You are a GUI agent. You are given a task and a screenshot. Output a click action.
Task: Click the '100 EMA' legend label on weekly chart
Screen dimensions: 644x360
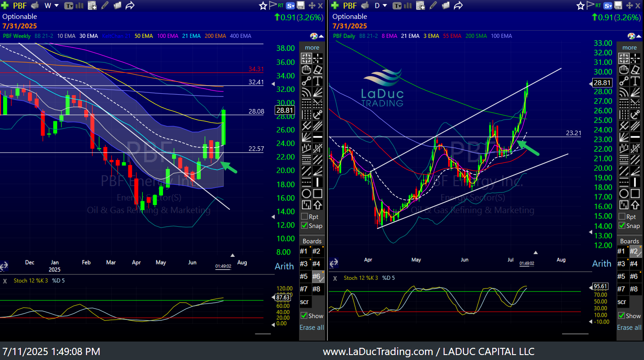pos(168,36)
